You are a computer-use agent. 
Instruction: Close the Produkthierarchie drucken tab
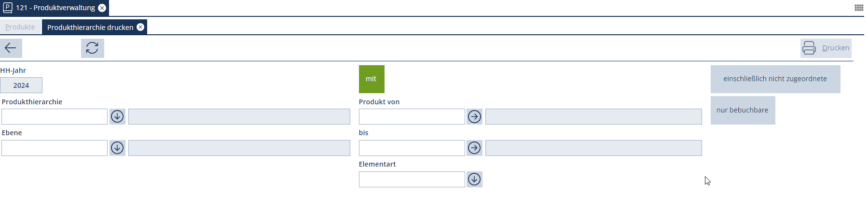(140, 27)
